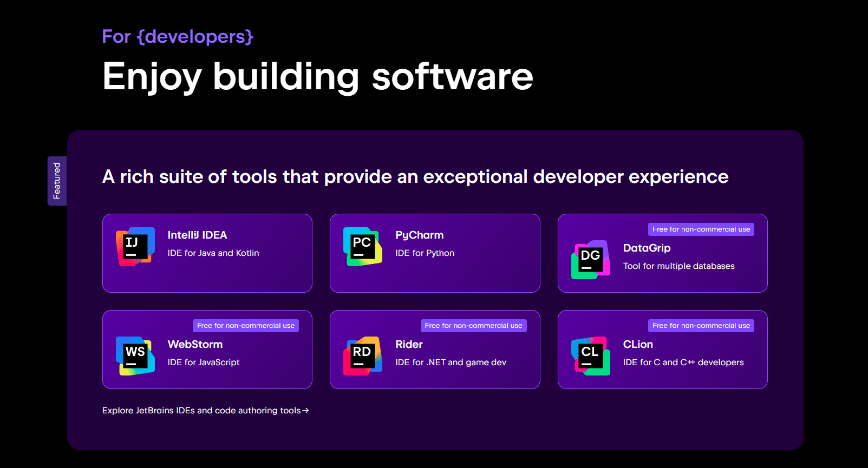
Task: Open the CLion product title
Action: [638, 345]
